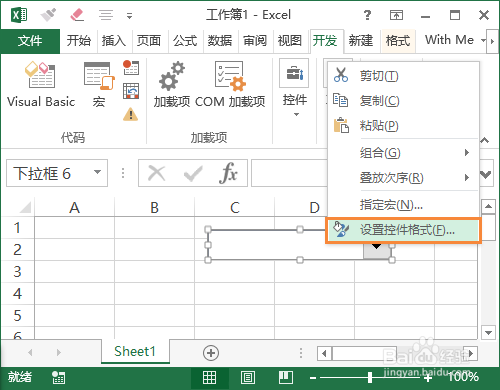Select column B header
This screenshot has height=390, width=500.
click(x=154, y=207)
